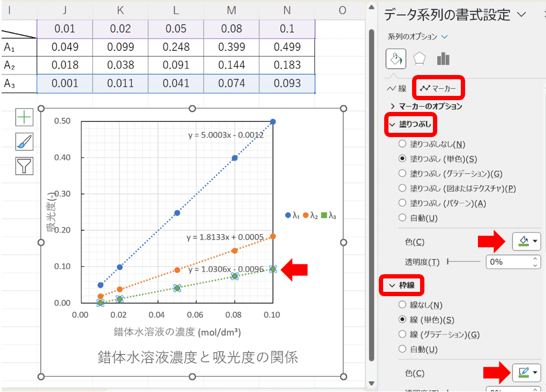Select the trendline equation y = 5.0003x - 0.0012

[x=226, y=135]
